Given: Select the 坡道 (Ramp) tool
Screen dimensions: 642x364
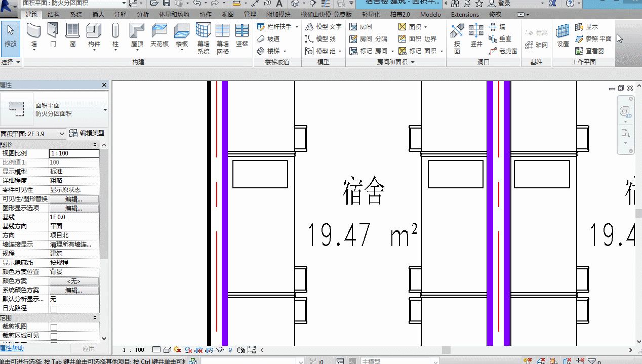Looking at the screenshot, I should click(x=268, y=38).
